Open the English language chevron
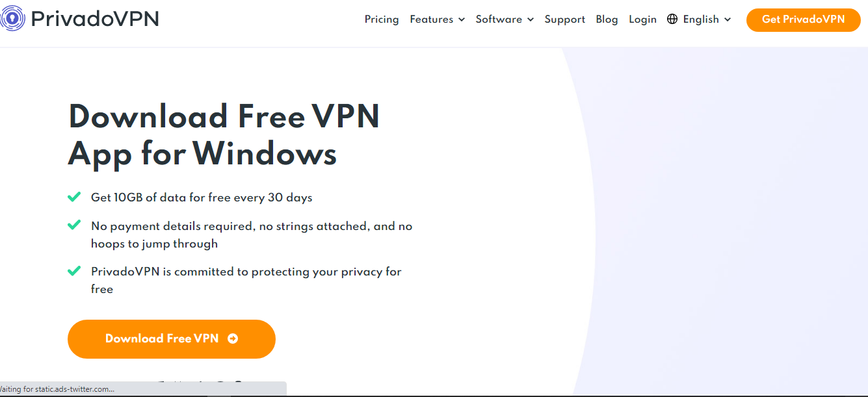 click(x=728, y=20)
